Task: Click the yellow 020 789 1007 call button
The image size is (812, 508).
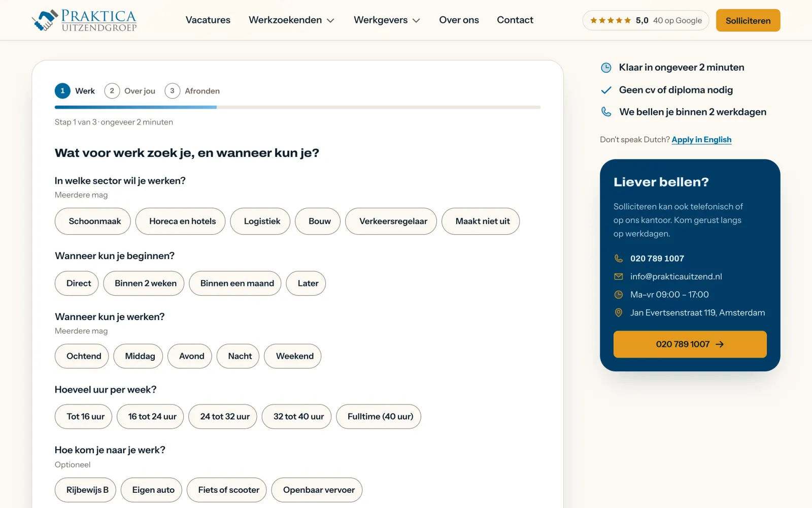Action: [x=690, y=344]
